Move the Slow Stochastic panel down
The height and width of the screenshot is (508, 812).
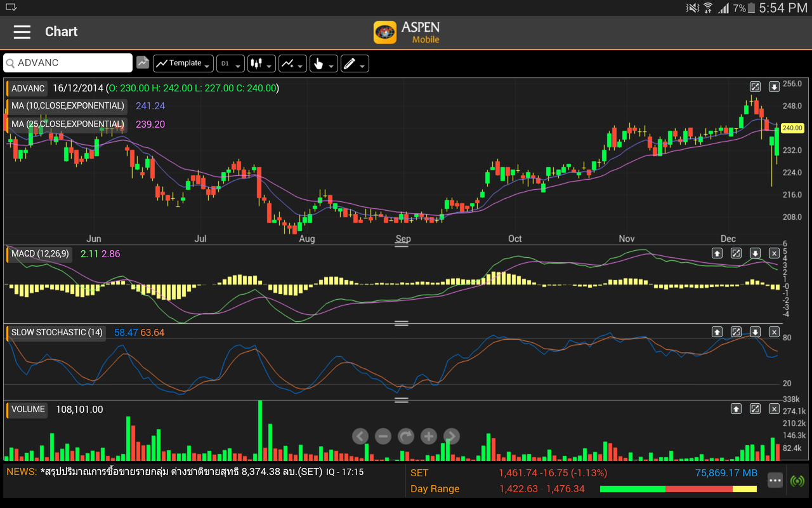point(755,332)
